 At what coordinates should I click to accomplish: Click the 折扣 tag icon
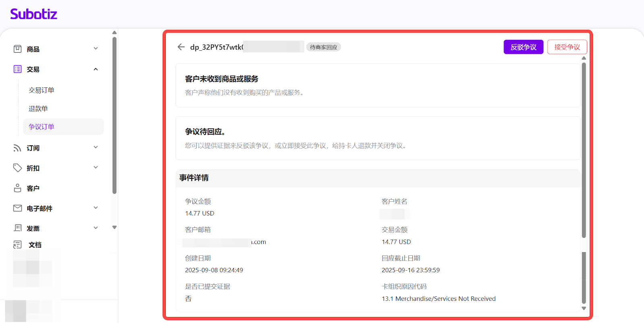click(17, 168)
